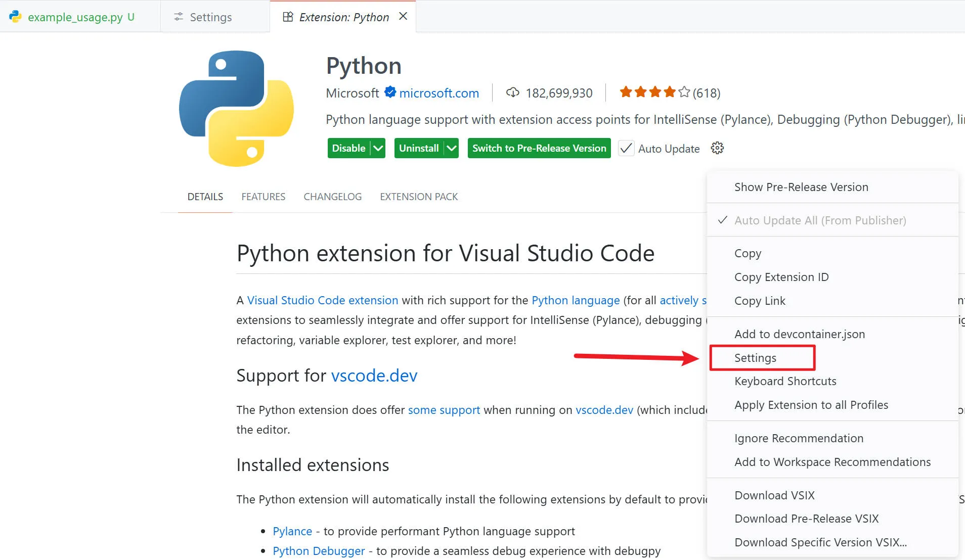Open the example_usage.py editor tab

click(75, 17)
